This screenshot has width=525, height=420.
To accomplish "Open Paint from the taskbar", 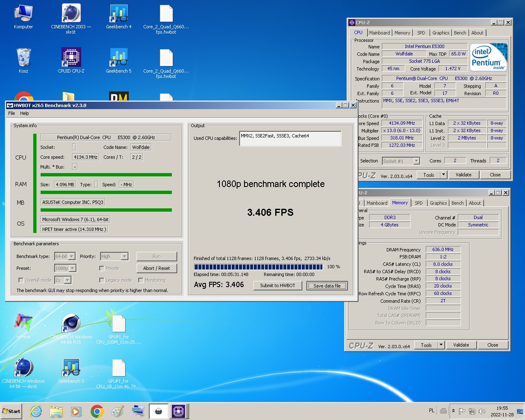I will [x=117, y=411].
